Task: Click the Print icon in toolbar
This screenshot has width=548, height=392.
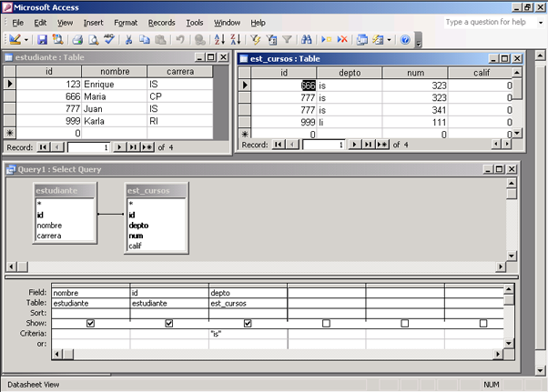Action: (77, 40)
